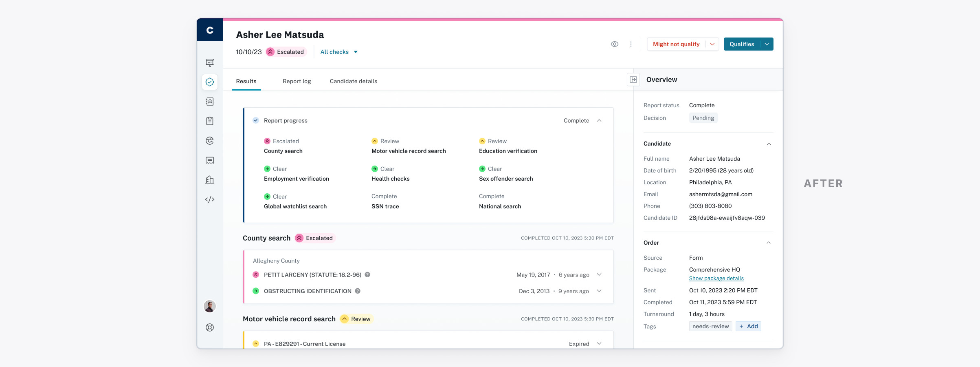Click the help lifebuoy icon

click(x=210, y=327)
